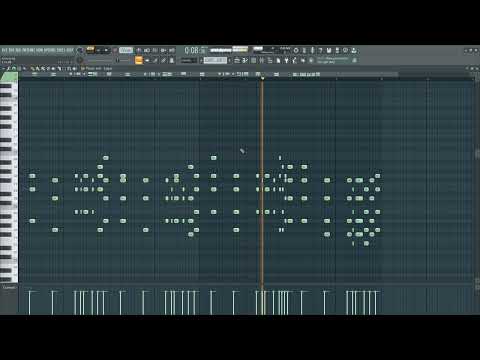Viewport: 480px width, 360px height.
Task: Open the FILE menu
Action: click(5, 50)
